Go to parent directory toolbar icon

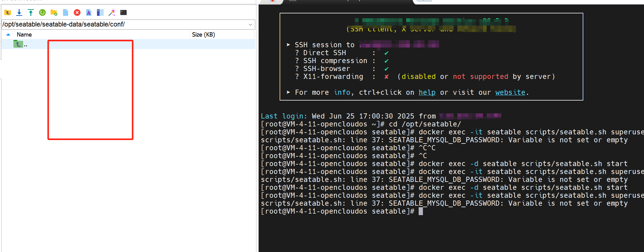coord(8,12)
